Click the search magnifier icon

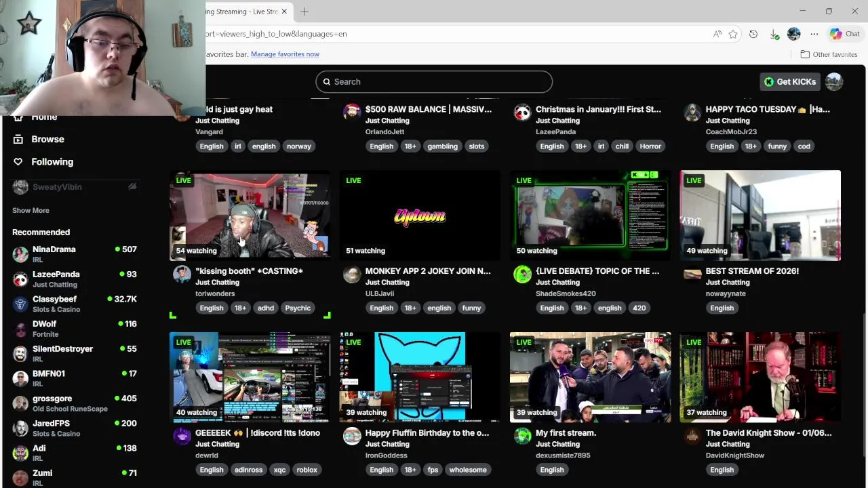pyautogui.click(x=327, y=81)
